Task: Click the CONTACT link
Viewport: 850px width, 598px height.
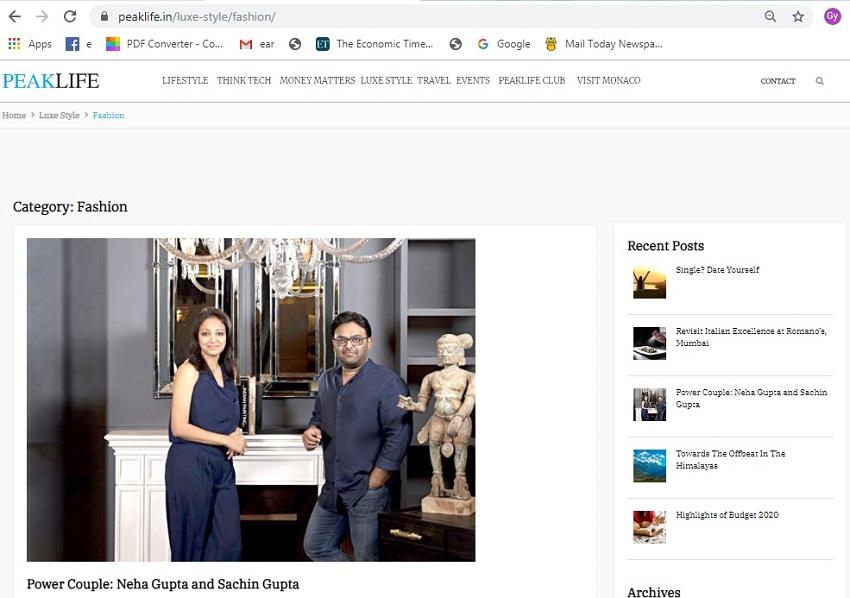Action: click(x=778, y=81)
